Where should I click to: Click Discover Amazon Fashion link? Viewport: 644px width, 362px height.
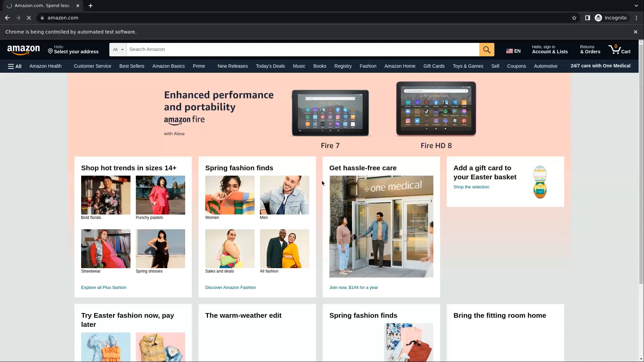[230, 288]
